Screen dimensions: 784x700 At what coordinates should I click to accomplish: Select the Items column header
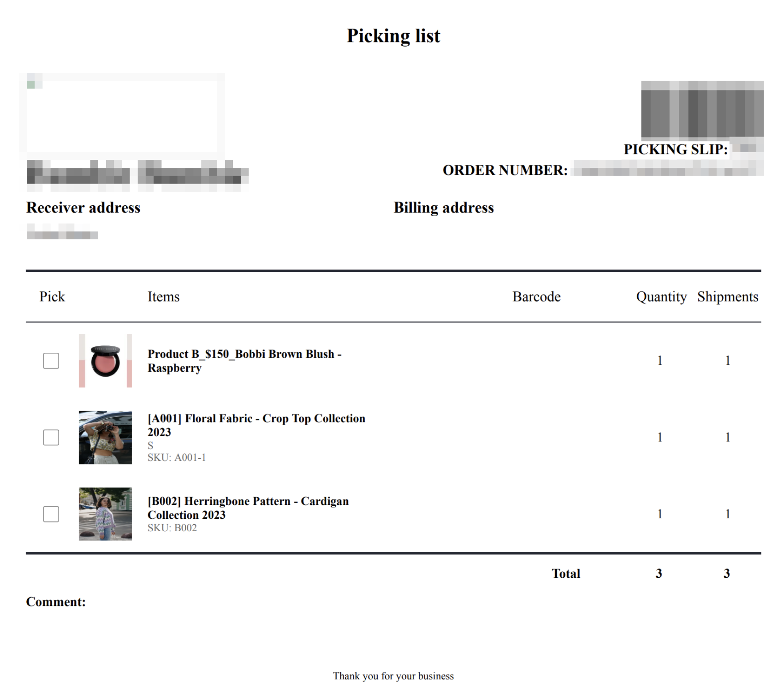pyautogui.click(x=163, y=297)
